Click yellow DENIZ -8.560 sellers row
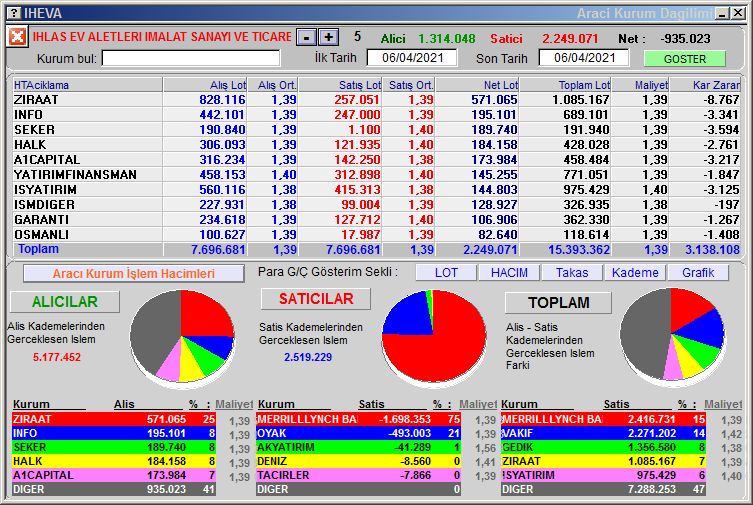The width and height of the screenshot is (753, 505). coord(358,461)
